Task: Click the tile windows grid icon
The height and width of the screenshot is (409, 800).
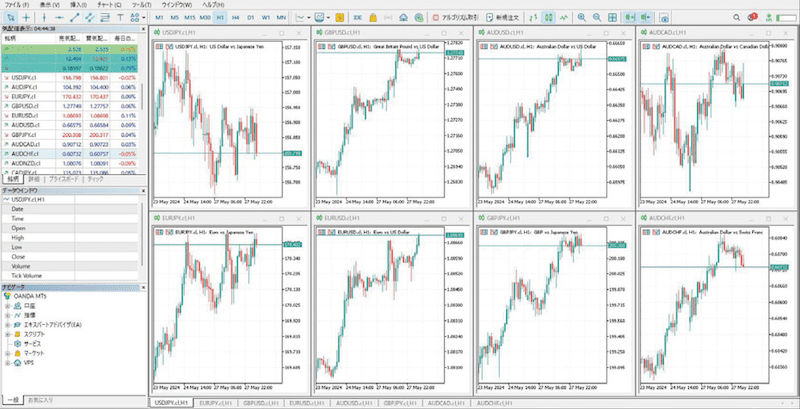Action: coord(612,17)
